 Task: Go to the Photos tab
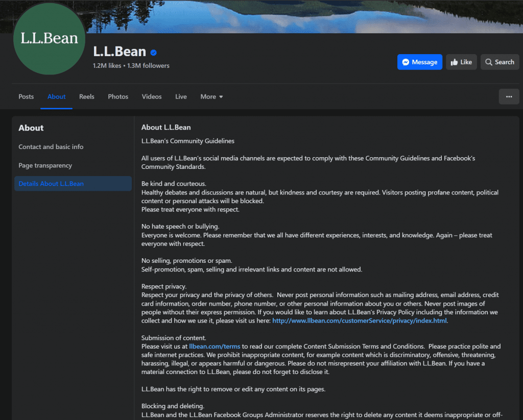[118, 96]
